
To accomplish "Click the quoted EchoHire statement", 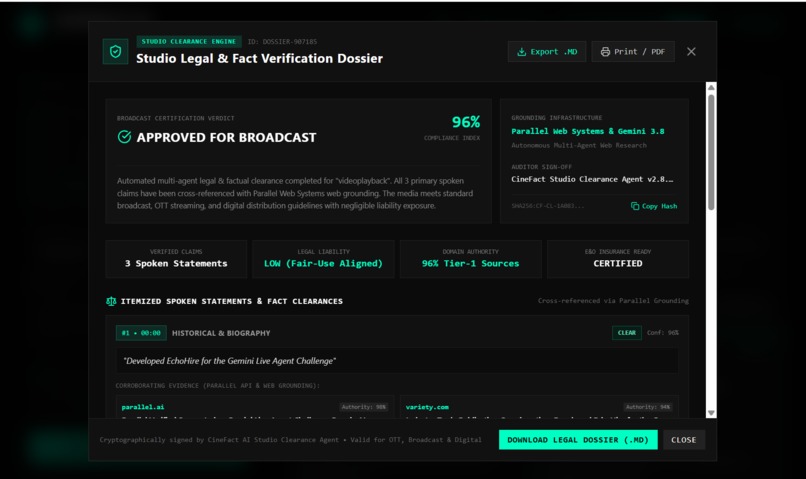I will [x=229, y=361].
